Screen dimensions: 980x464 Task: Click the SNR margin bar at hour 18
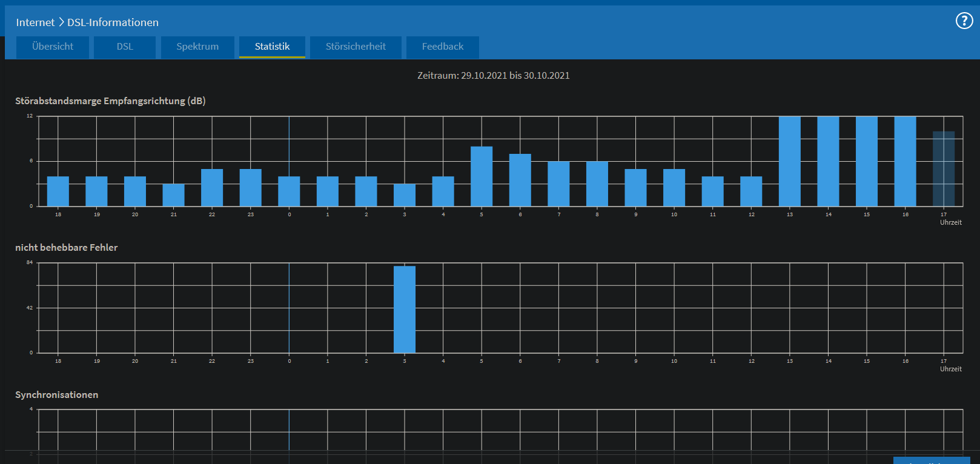[58, 191]
